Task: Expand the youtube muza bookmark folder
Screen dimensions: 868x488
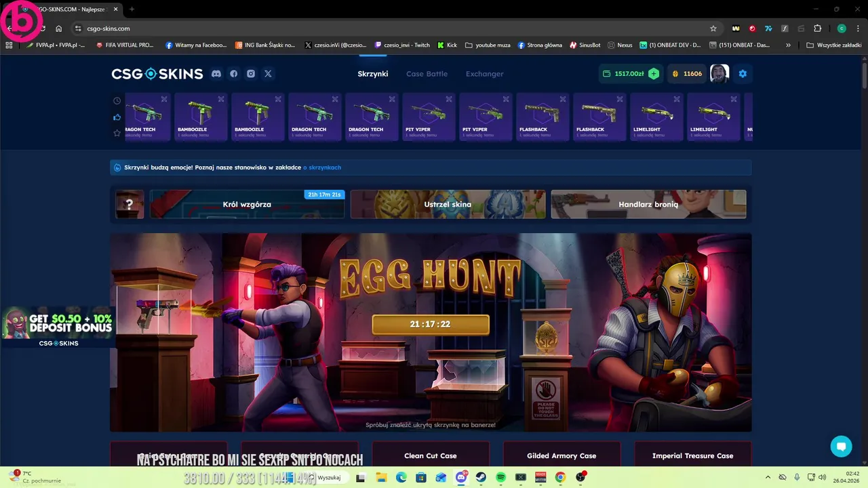Action: (488, 45)
